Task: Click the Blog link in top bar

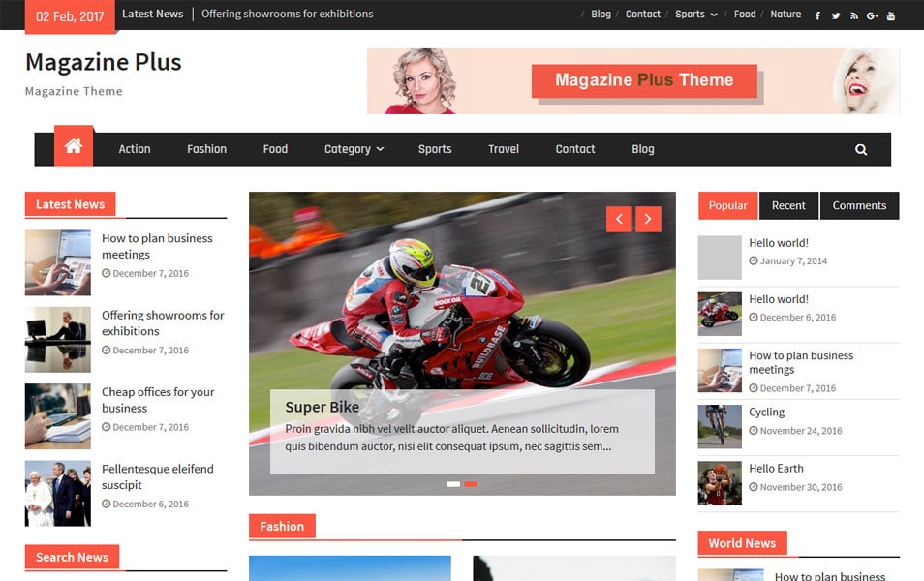Action: 601,15
